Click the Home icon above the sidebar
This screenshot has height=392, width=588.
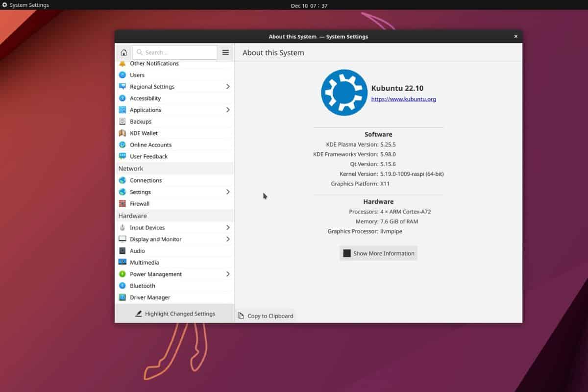(124, 52)
